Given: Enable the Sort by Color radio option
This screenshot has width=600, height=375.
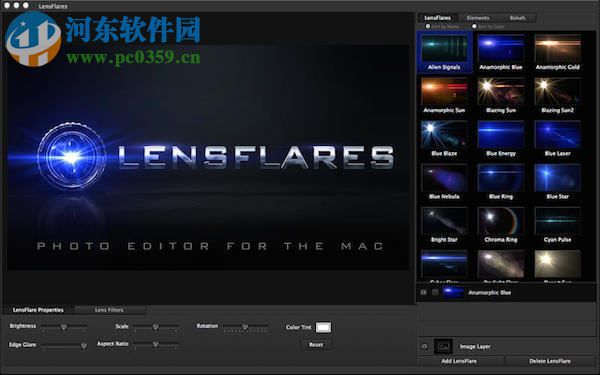Looking at the screenshot, I should 474,26.
